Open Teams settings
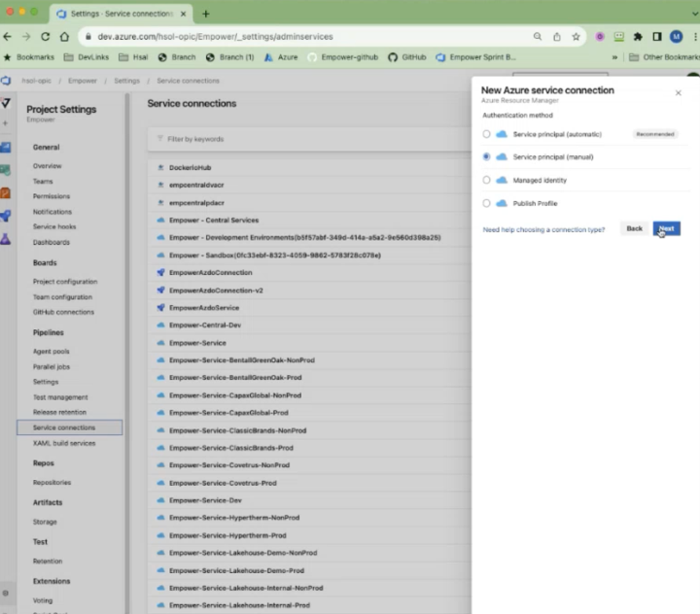Screen dimensions: 700x614 [43, 181]
